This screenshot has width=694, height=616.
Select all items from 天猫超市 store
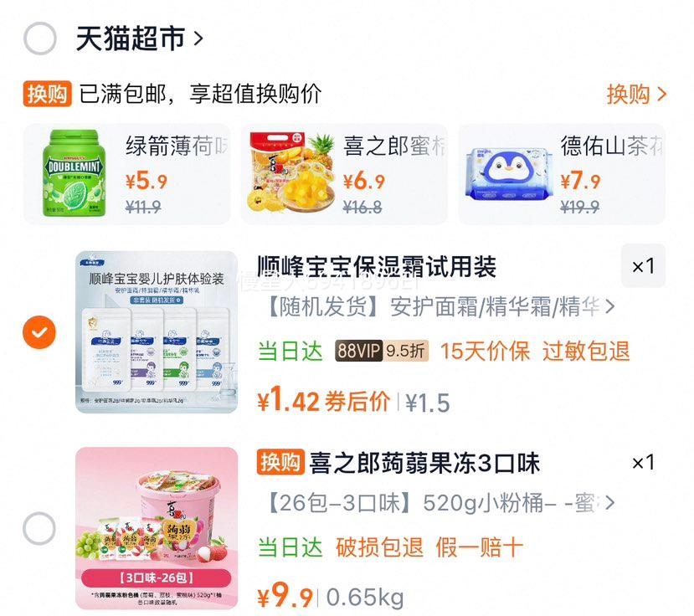click(40, 38)
